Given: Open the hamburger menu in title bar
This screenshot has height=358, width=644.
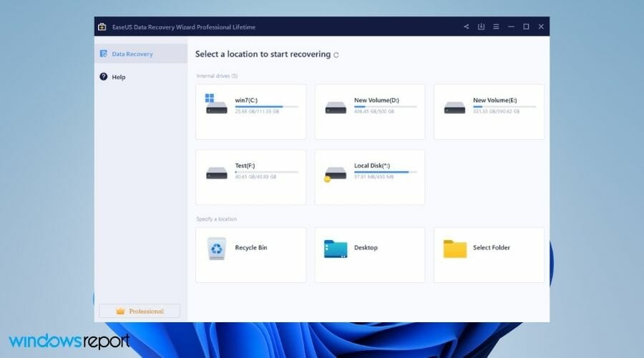Looking at the screenshot, I should [496, 26].
